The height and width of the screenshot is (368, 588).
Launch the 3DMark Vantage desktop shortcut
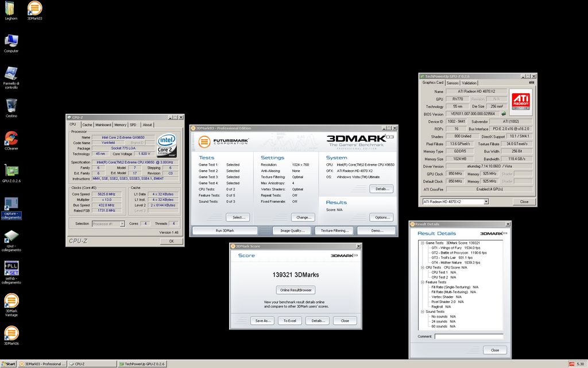[x=11, y=305]
